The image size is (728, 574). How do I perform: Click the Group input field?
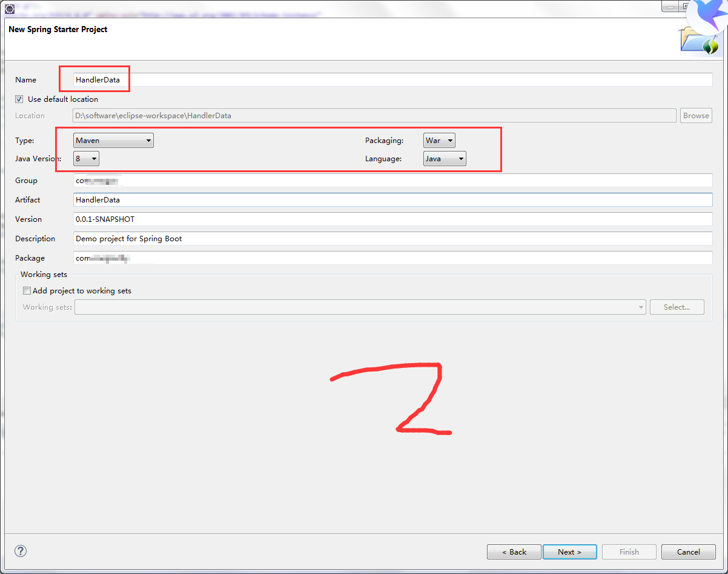pos(392,181)
